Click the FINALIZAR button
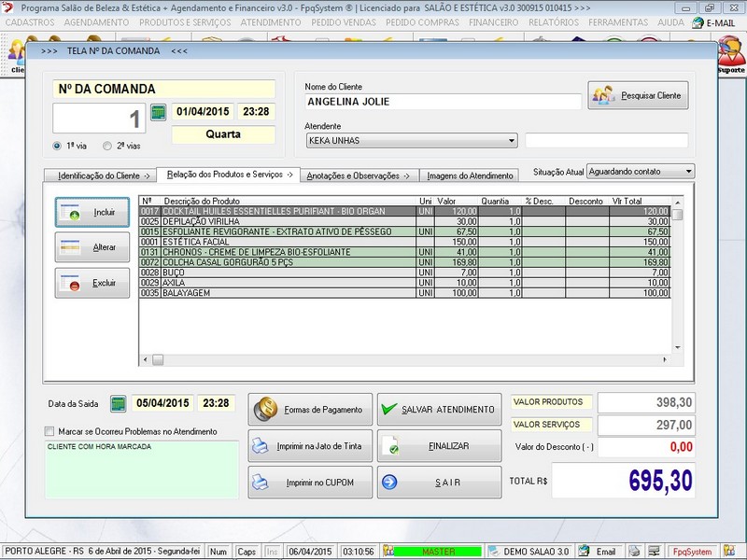747x560 pixels. (439, 446)
